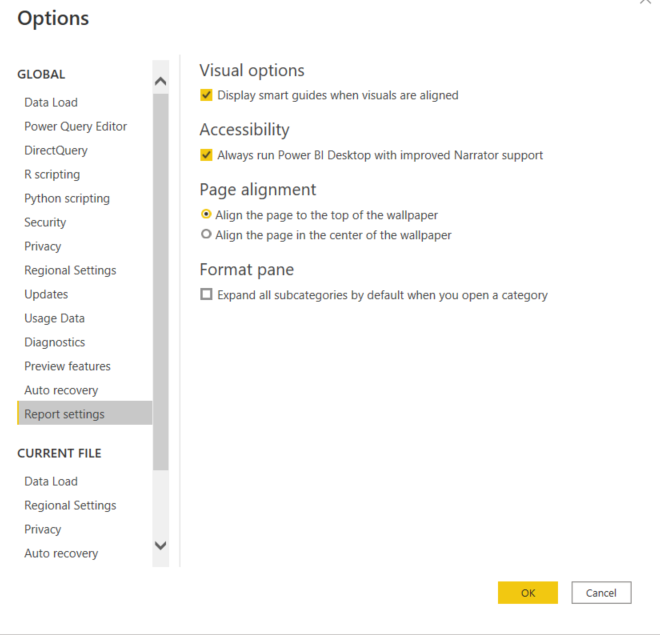This screenshot has height=635, width=660.
Task: Select Align the page to the top of wallpaper
Action: point(206,215)
